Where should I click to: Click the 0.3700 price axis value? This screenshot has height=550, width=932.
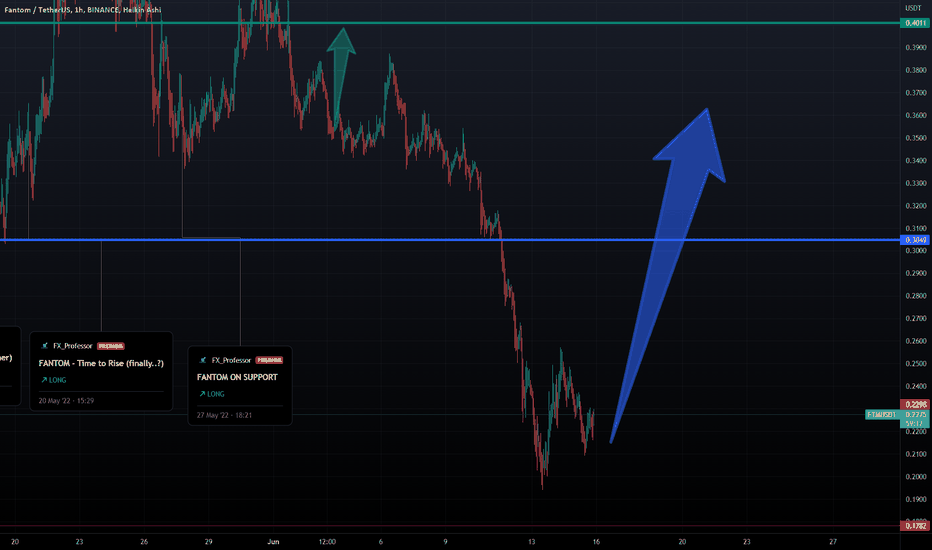[915, 93]
